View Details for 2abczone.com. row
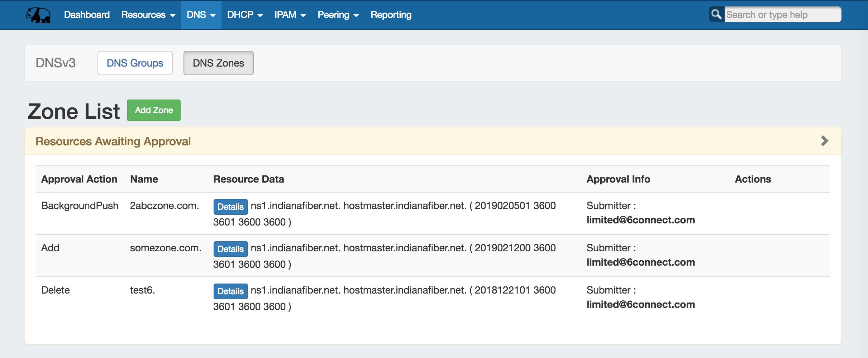 click(x=230, y=207)
